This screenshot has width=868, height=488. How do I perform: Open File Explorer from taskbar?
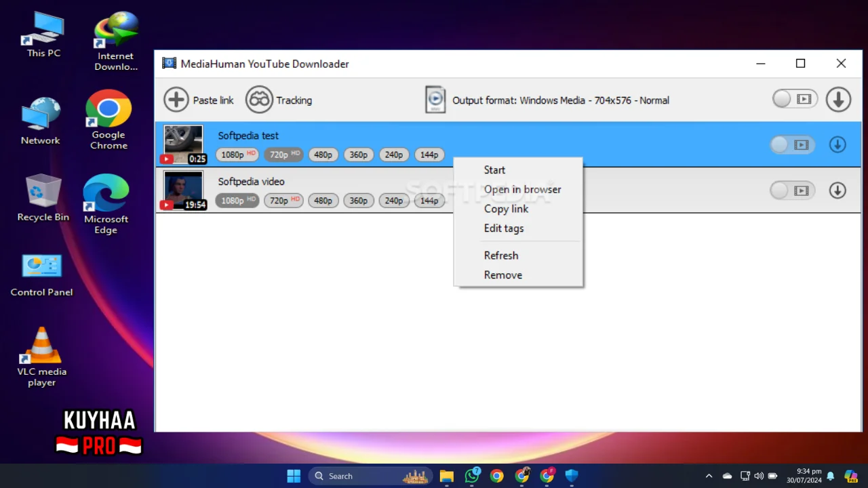point(446,476)
